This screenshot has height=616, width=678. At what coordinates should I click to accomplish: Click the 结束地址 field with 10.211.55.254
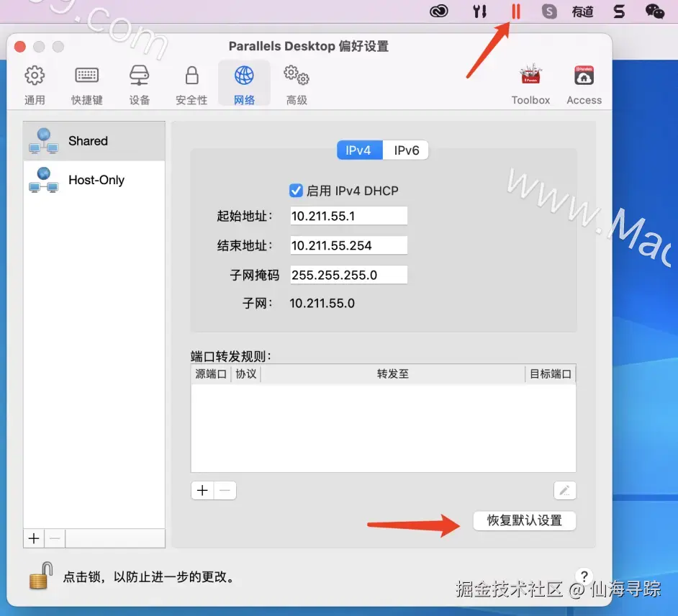pyautogui.click(x=348, y=245)
